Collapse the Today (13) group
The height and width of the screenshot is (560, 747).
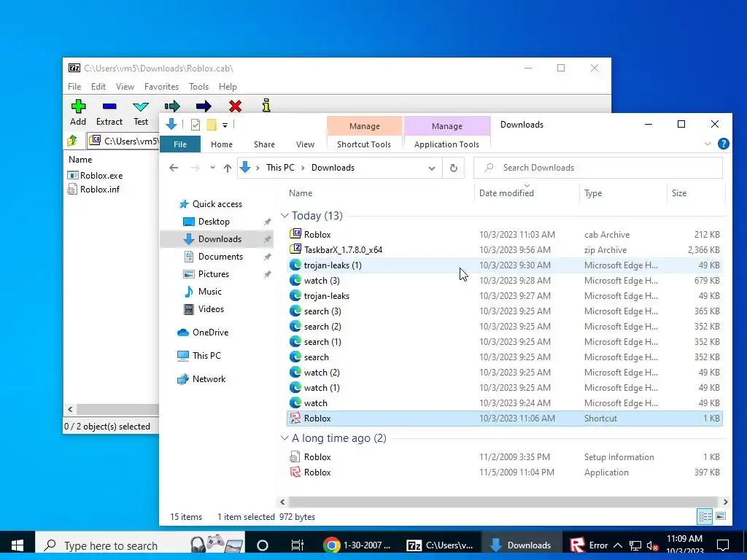click(x=285, y=216)
